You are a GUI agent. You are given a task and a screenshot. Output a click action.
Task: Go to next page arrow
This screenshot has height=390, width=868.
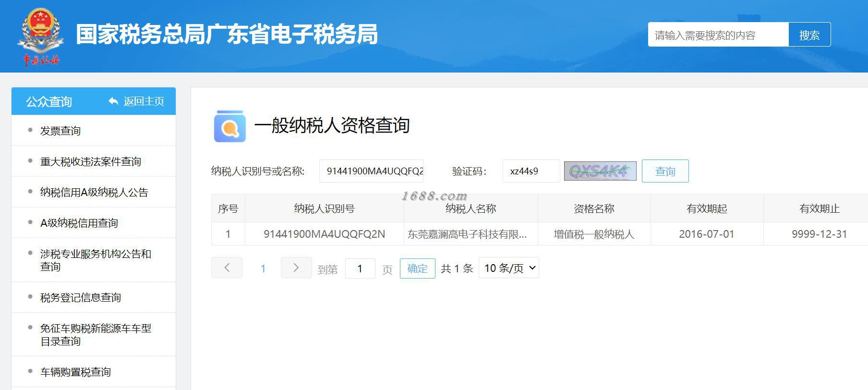tap(296, 268)
